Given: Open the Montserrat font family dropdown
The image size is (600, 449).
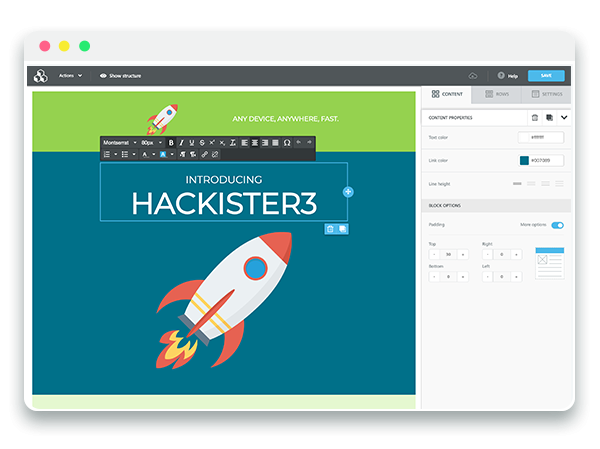Looking at the screenshot, I should click(119, 143).
